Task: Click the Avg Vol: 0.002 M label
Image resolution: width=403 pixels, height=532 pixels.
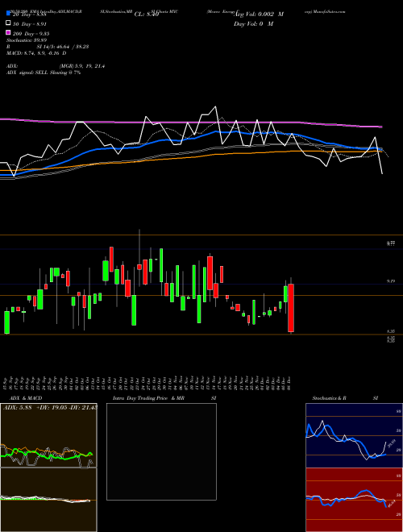Action: point(259,15)
